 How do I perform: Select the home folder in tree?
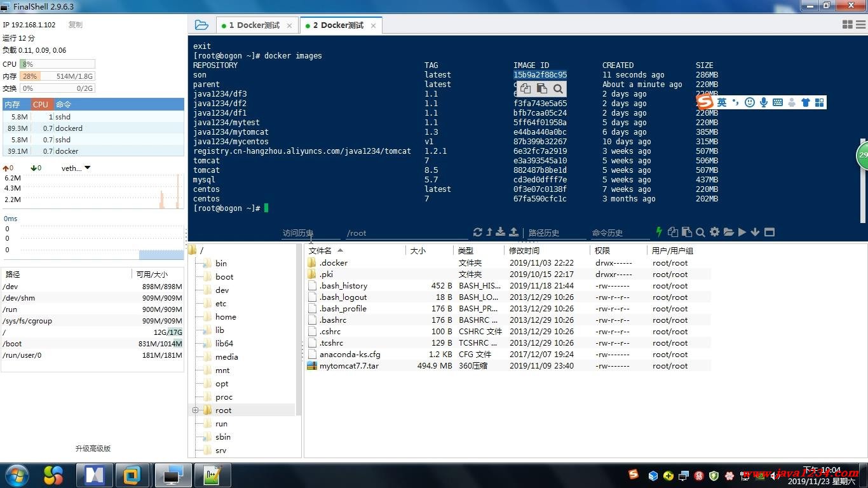(226, 317)
